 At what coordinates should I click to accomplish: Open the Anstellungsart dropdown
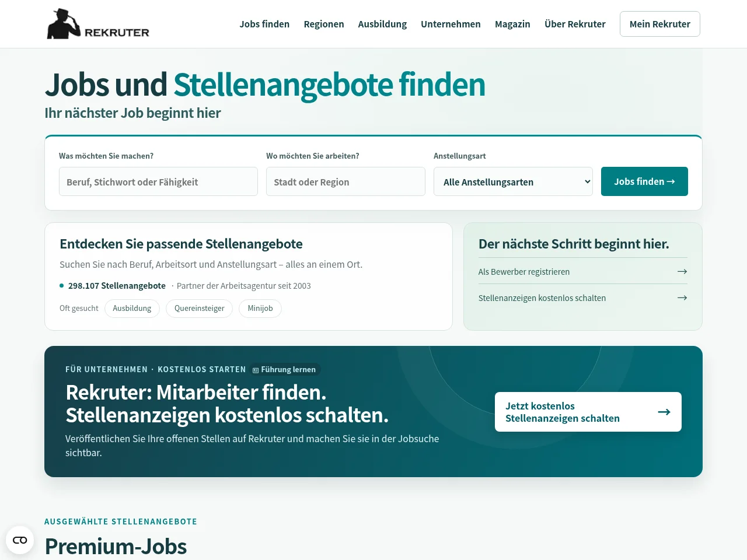[x=513, y=181]
